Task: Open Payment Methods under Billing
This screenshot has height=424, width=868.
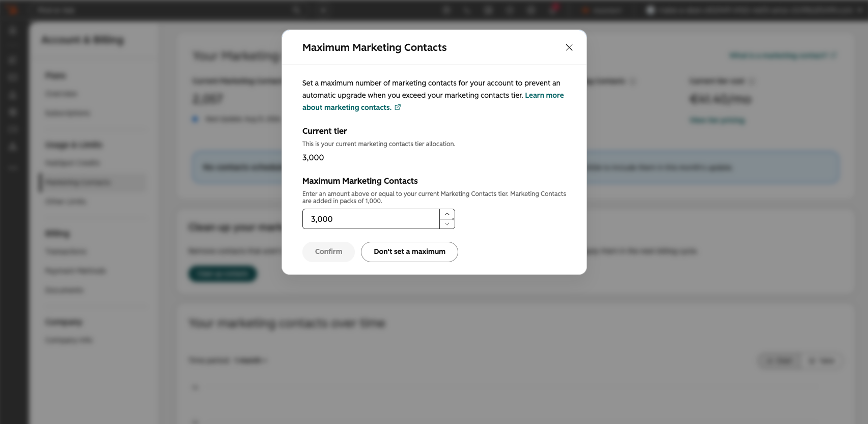Action: pyautogui.click(x=75, y=271)
